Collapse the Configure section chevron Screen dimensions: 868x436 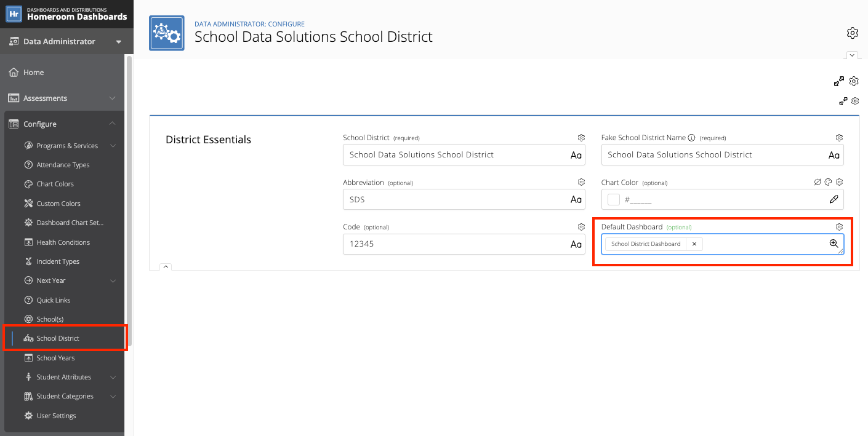coord(112,124)
